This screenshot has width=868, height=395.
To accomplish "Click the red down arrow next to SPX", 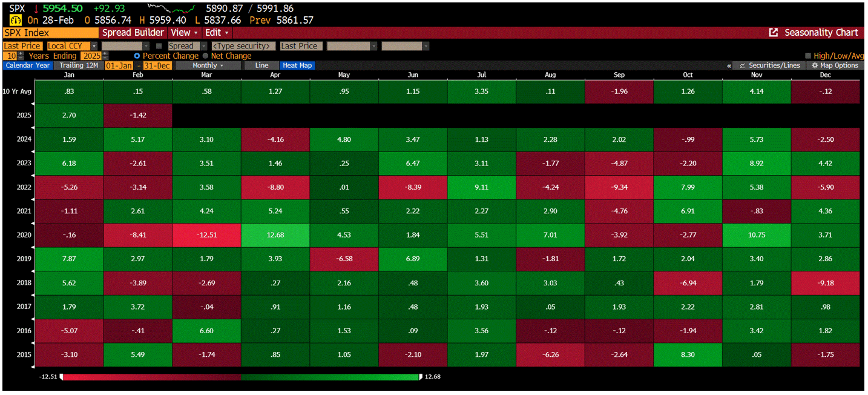I will click(x=38, y=8).
